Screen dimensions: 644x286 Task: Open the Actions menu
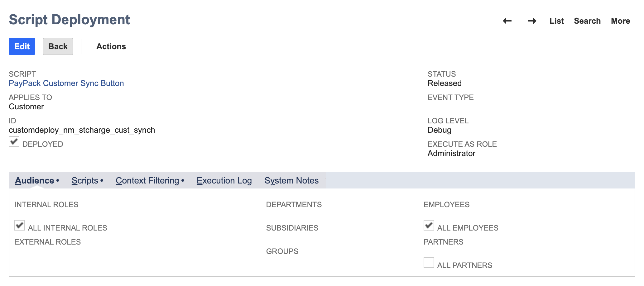pyautogui.click(x=111, y=46)
